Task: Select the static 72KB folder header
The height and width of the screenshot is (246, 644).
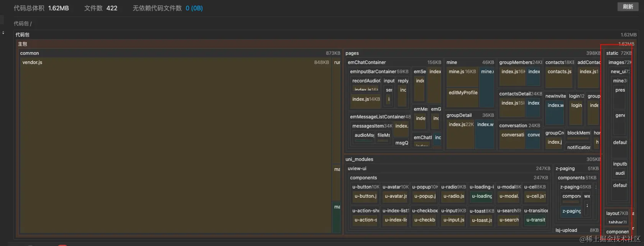Action: 619,53
